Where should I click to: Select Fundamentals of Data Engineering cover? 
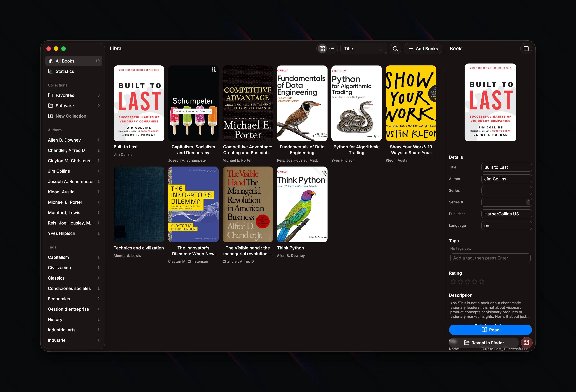[302, 103]
